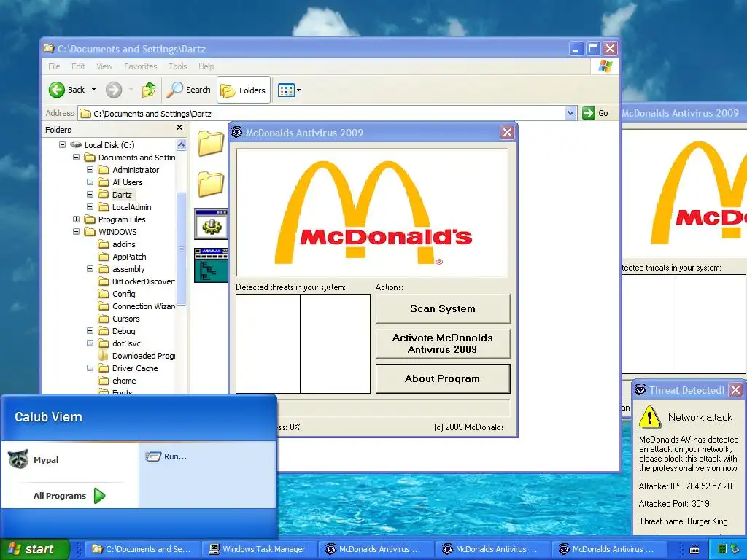Expand the Driver Cache folder node
This screenshot has width=747, height=560.
click(90, 367)
